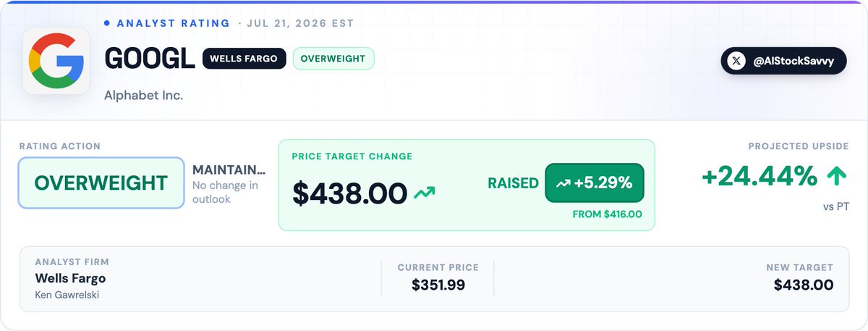The width and height of the screenshot is (868, 331).
Task: Click the X logo icon
Action: coord(736,62)
